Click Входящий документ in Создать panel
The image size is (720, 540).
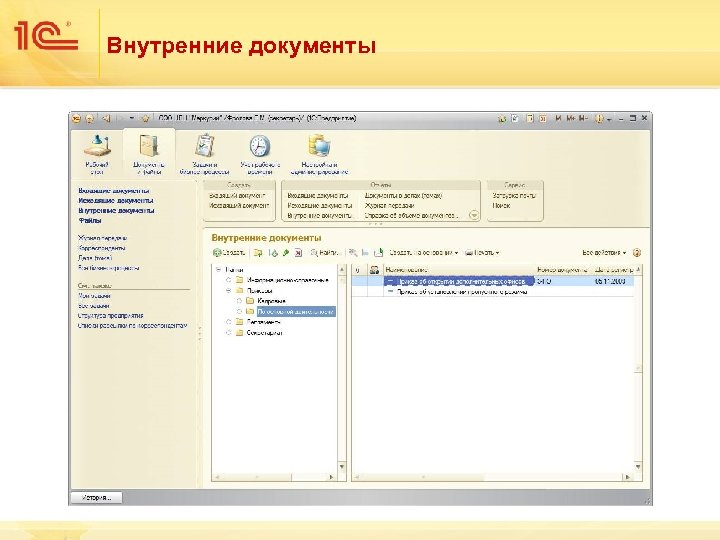click(x=237, y=196)
